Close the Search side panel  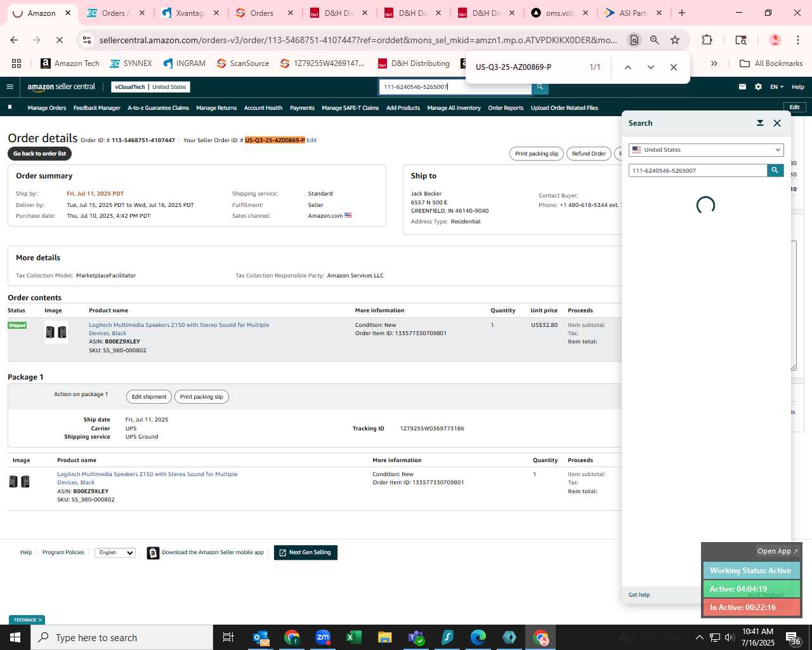[777, 123]
